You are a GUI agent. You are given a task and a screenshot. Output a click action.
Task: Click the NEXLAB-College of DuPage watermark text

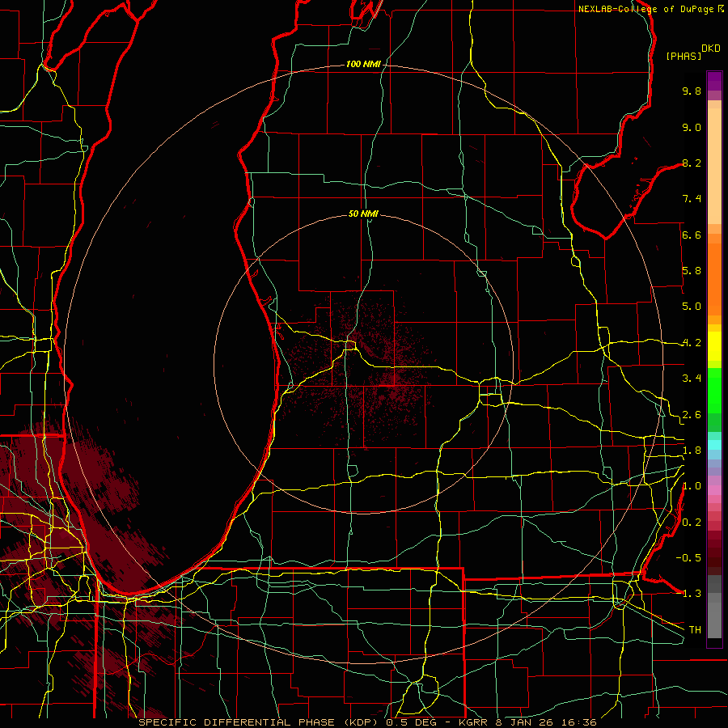(645, 9)
